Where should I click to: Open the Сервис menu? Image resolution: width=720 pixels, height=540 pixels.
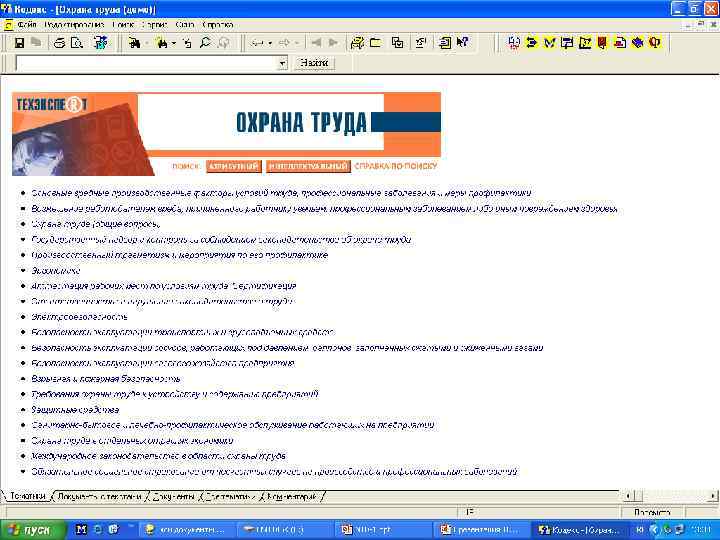click(154, 25)
